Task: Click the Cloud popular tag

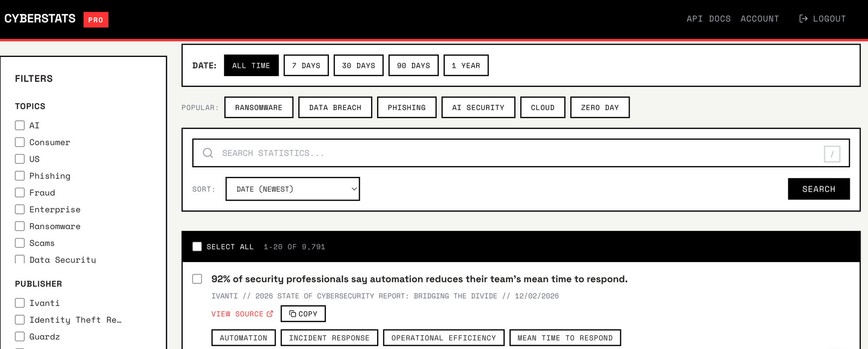Action: [x=542, y=107]
